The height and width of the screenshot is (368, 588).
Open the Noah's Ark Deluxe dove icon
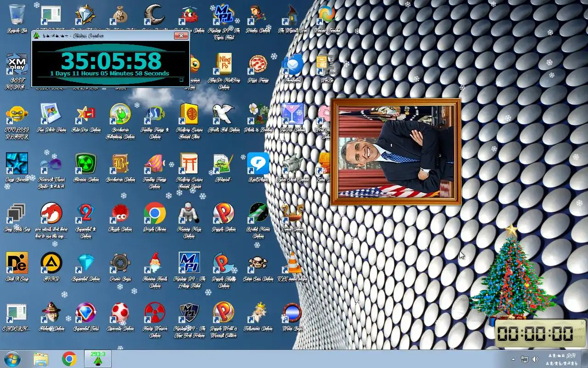[224, 114]
